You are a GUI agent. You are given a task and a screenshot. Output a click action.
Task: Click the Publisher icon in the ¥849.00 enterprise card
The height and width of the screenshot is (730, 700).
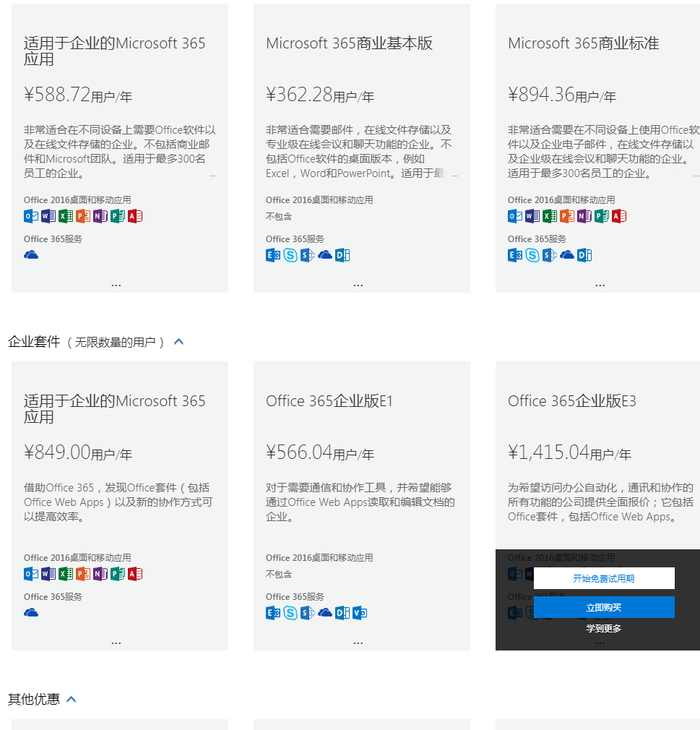(x=118, y=574)
